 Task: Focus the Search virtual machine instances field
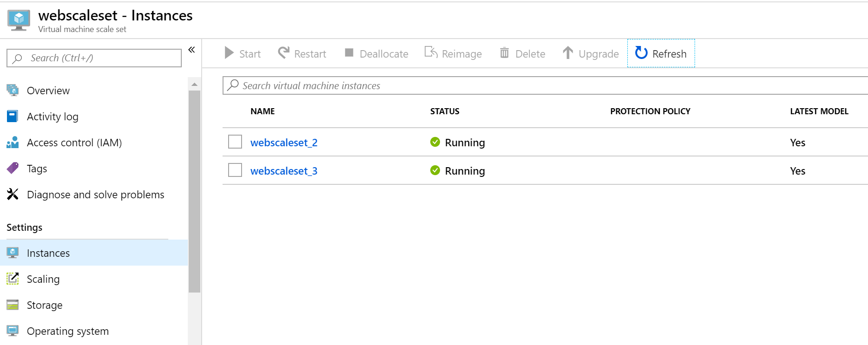545,85
